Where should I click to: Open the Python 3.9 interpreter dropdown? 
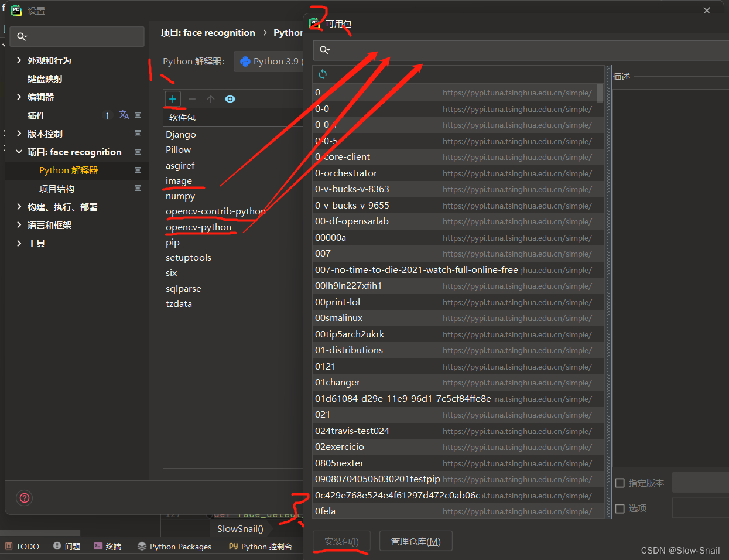(x=269, y=62)
